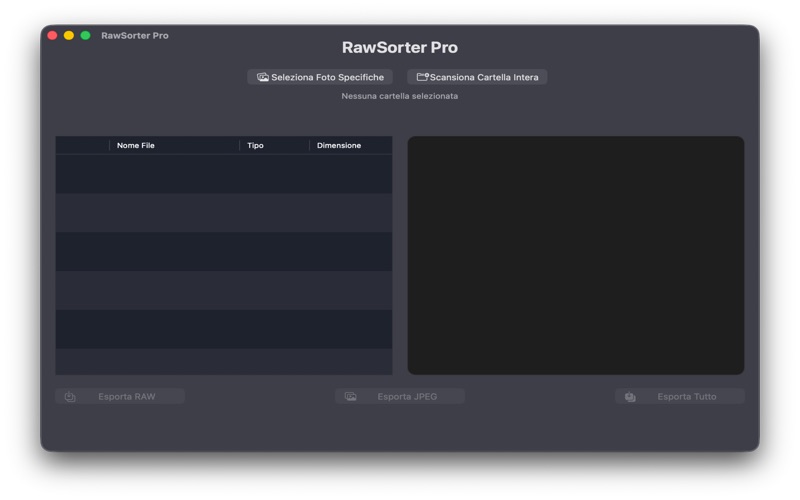This screenshot has height=500, width=800.
Task: Click the dark photo preview panel
Action: [576, 255]
